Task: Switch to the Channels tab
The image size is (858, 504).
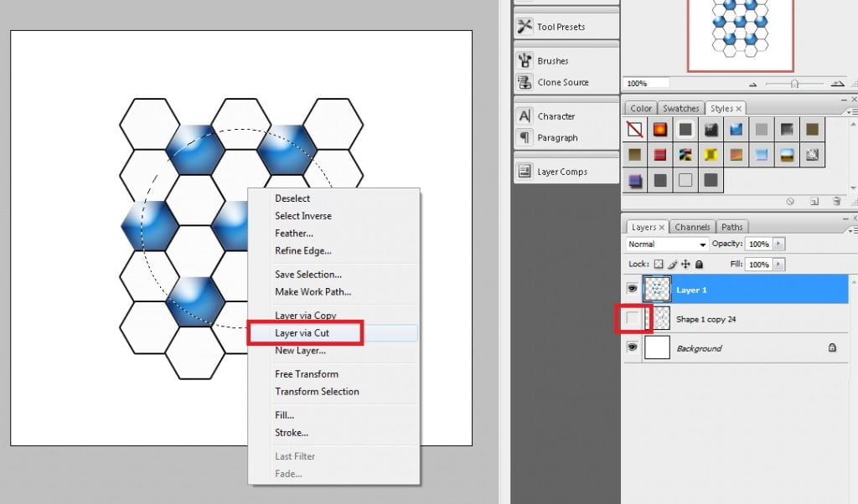Action: 692,227
